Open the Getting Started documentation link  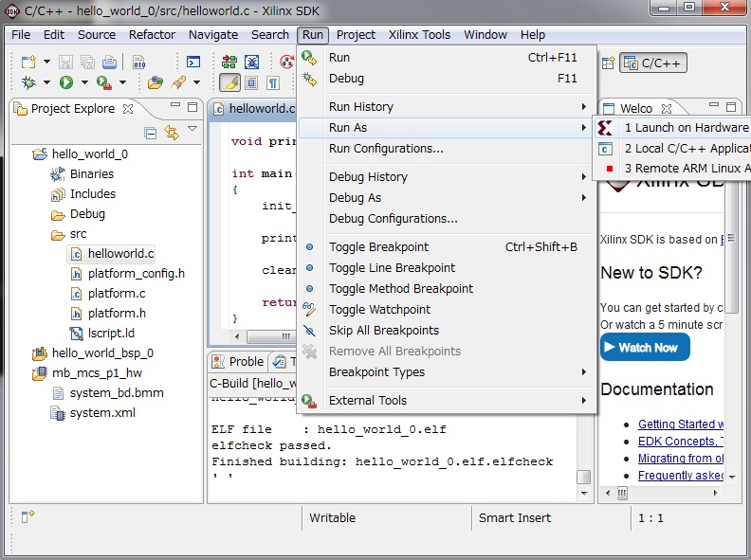click(681, 425)
